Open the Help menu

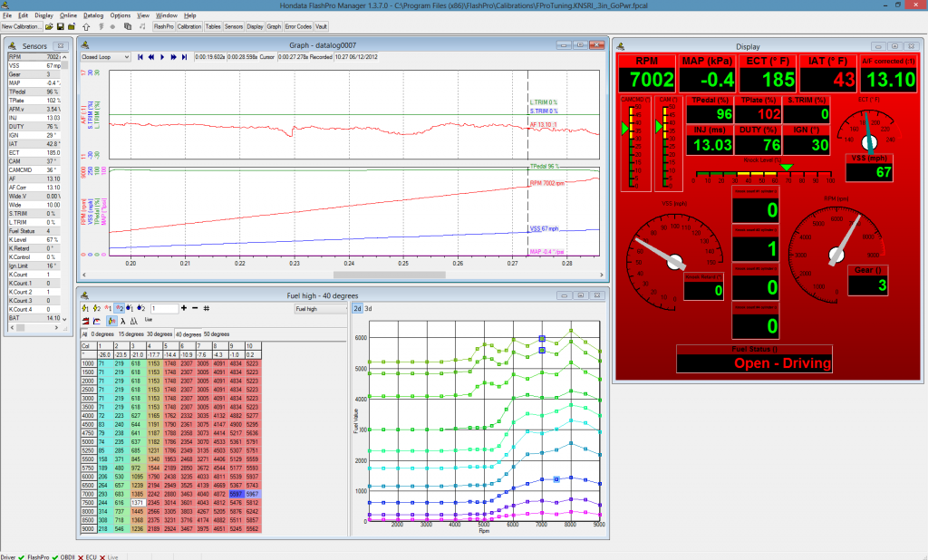[190, 15]
